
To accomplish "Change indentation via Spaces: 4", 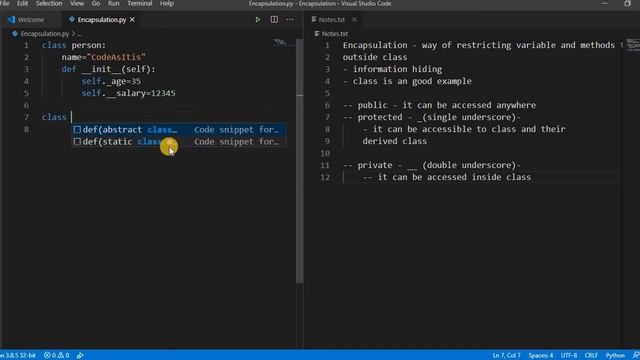I will point(540,356).
